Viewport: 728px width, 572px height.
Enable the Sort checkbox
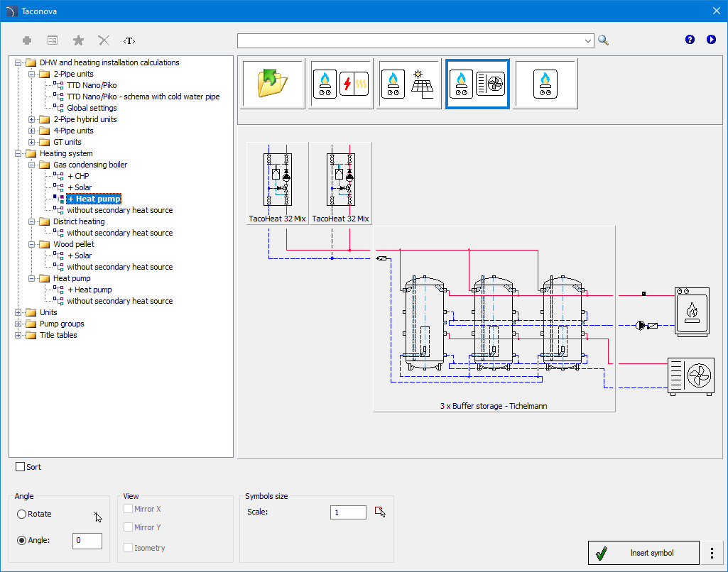tap(21, 467)
